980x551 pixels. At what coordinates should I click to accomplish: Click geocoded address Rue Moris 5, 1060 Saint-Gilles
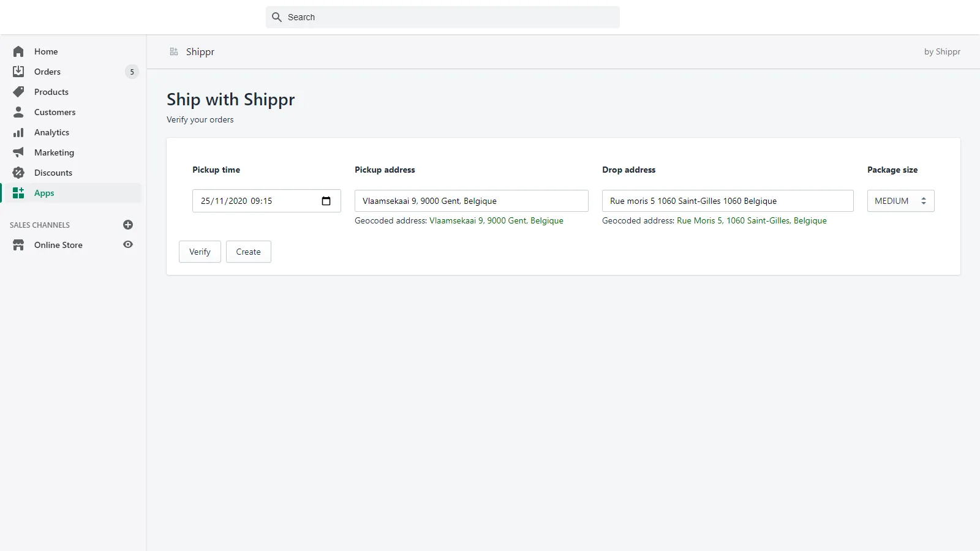tap(752, 220)
